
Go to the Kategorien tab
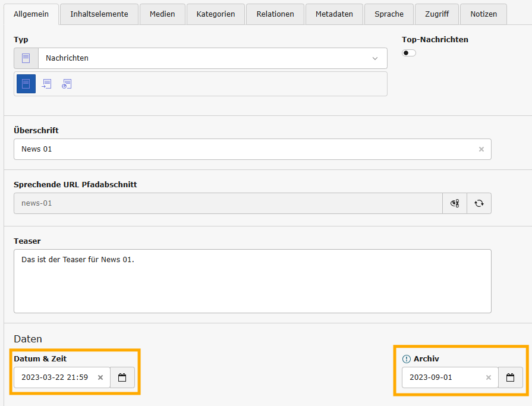pos(215,14)
